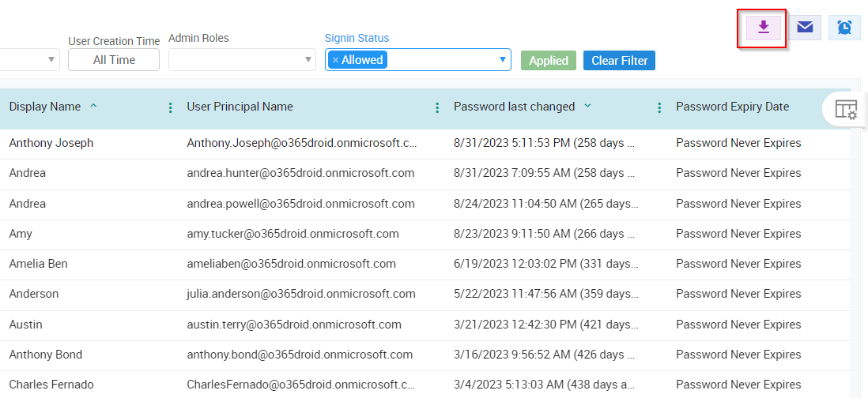The image size is (868, 398).
Task: Click 3/21/2023 12:42:30 PM password date
Action: coord(545,325)
